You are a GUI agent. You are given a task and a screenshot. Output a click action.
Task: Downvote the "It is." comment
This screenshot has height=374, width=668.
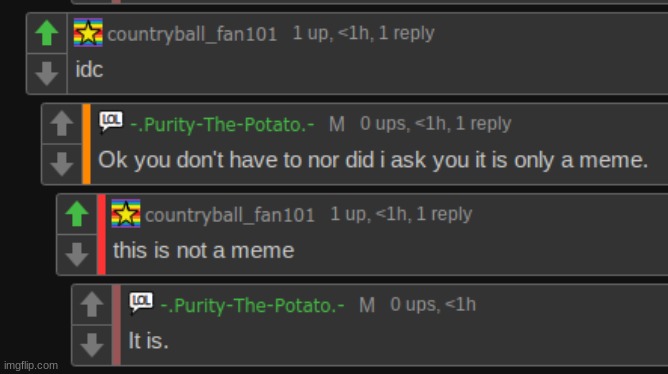pos(92,345)
